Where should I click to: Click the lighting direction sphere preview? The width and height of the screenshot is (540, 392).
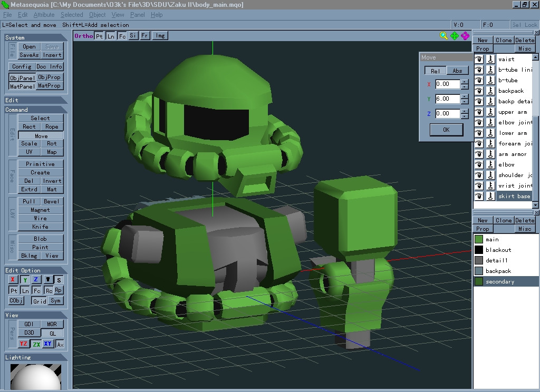[35, 377]
